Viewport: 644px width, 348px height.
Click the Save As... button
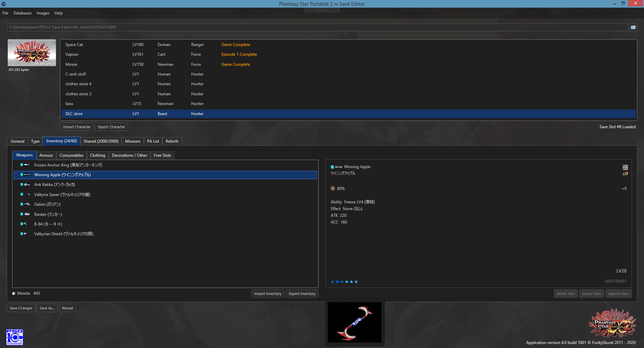click(x=47, y=308)
